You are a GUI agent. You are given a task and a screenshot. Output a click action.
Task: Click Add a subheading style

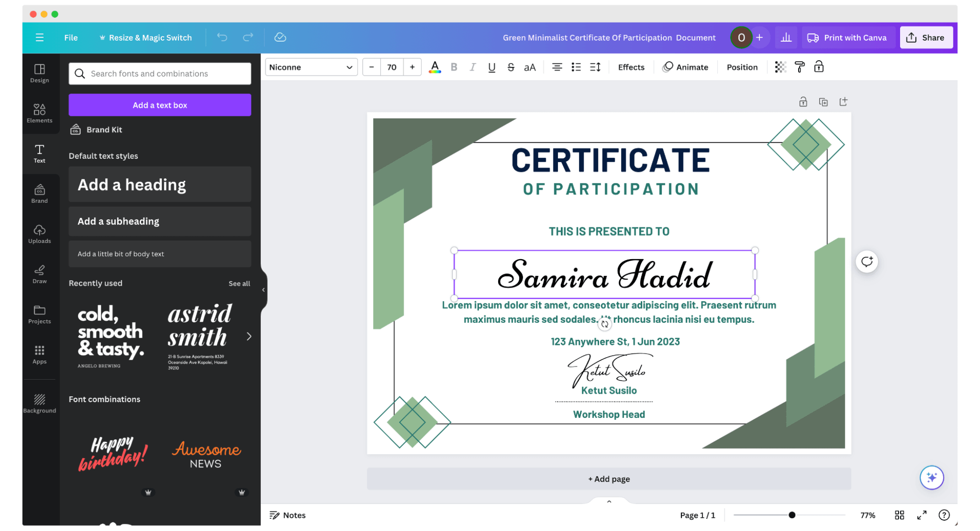click(x=160, y=221)
